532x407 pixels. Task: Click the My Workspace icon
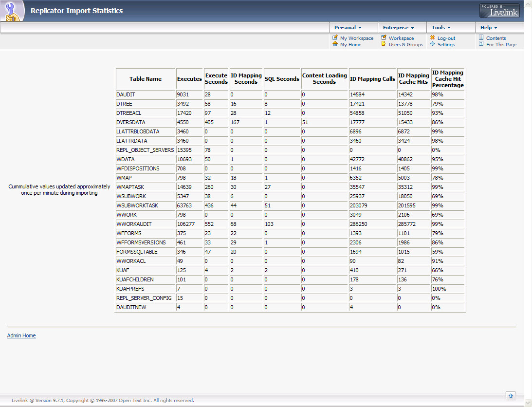(x=335, y=38)
